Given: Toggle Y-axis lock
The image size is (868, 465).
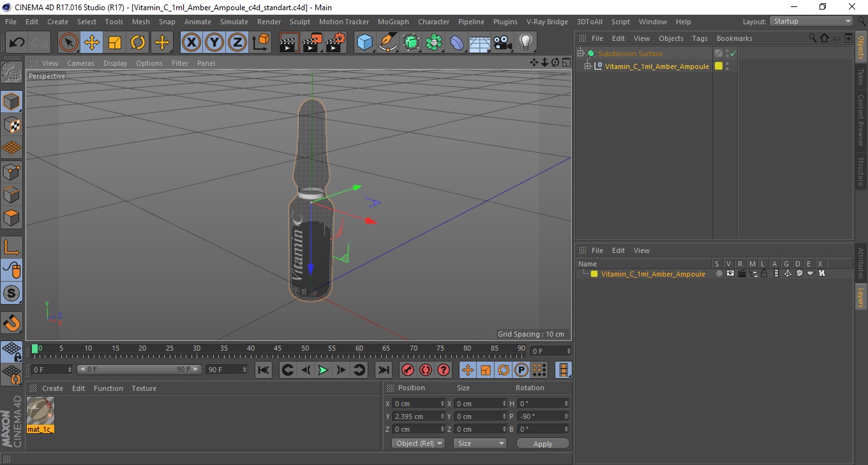Looking at the screenshot, I should pos(214,43).
